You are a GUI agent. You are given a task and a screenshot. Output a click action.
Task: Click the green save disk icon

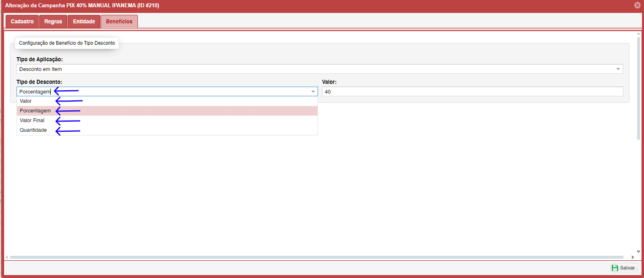pos(615,268)
